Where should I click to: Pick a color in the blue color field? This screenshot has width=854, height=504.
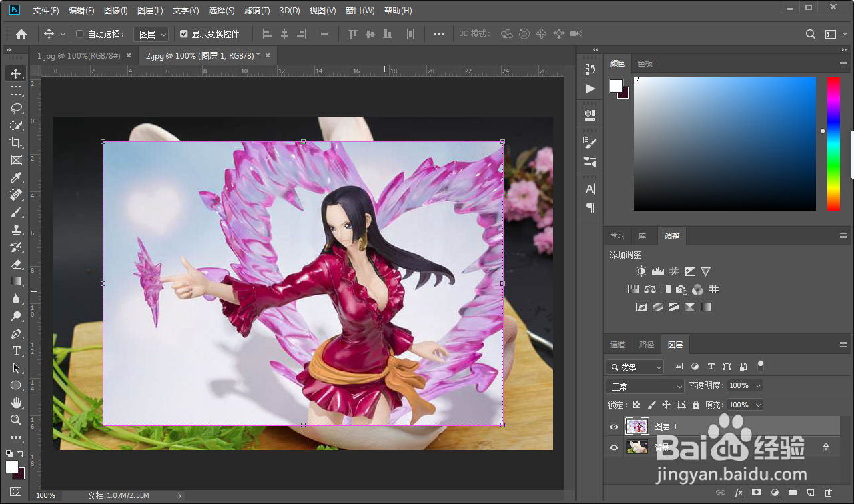(725, 143)
